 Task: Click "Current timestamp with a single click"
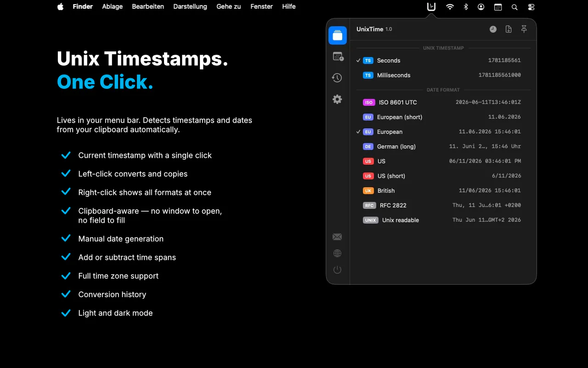coord(145,155)
